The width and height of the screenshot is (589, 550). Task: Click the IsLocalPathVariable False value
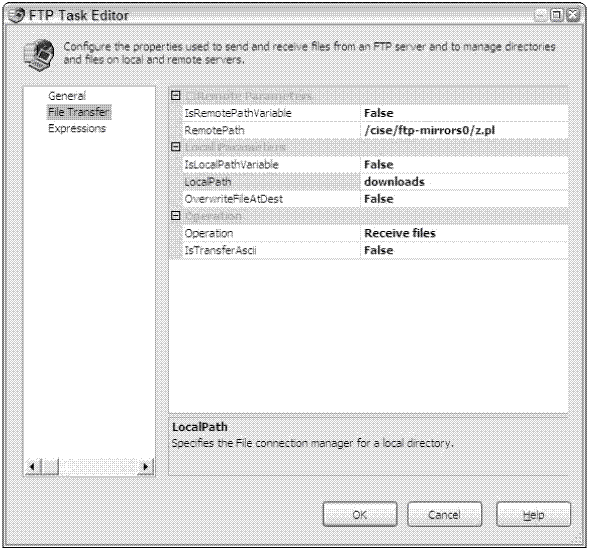click(x=464, y=165)
